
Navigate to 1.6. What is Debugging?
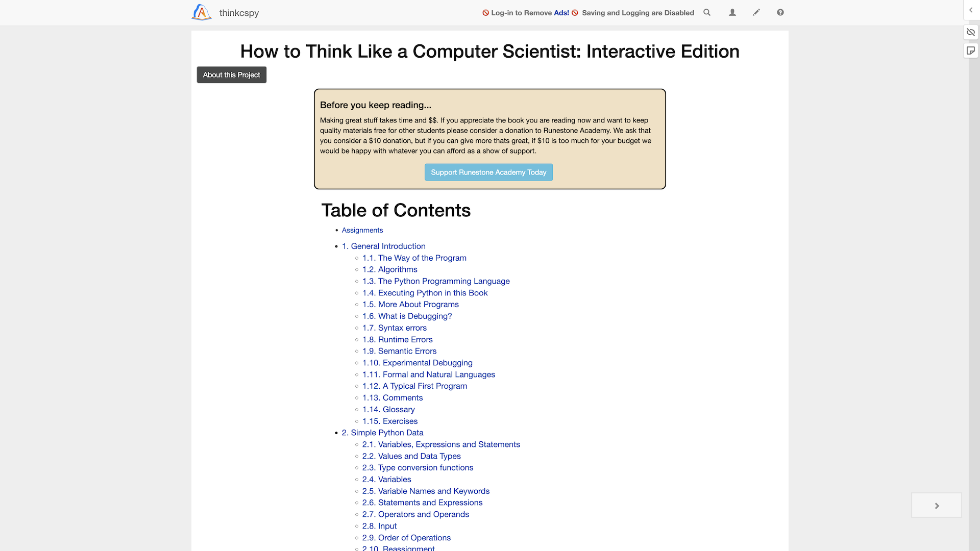[x=407, y=316]
